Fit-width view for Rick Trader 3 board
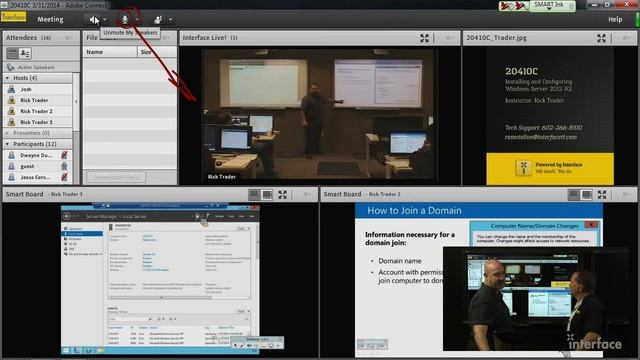 click(254, 195)
